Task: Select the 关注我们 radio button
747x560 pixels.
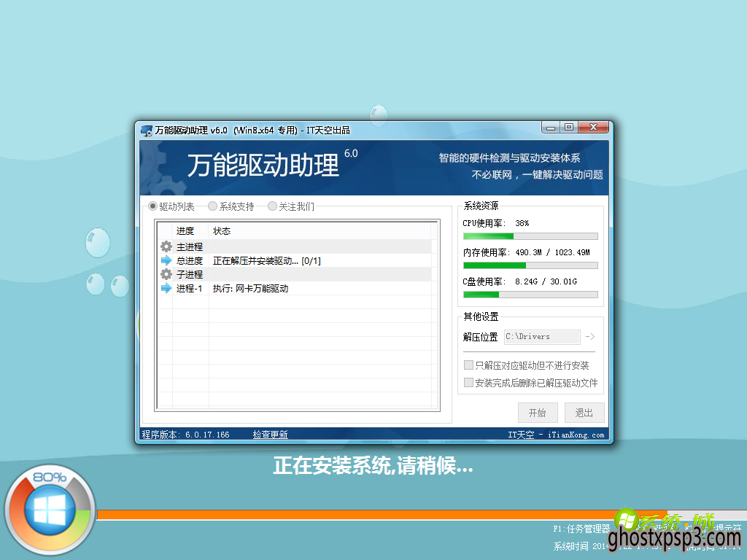Action: [x=273, y=206]
